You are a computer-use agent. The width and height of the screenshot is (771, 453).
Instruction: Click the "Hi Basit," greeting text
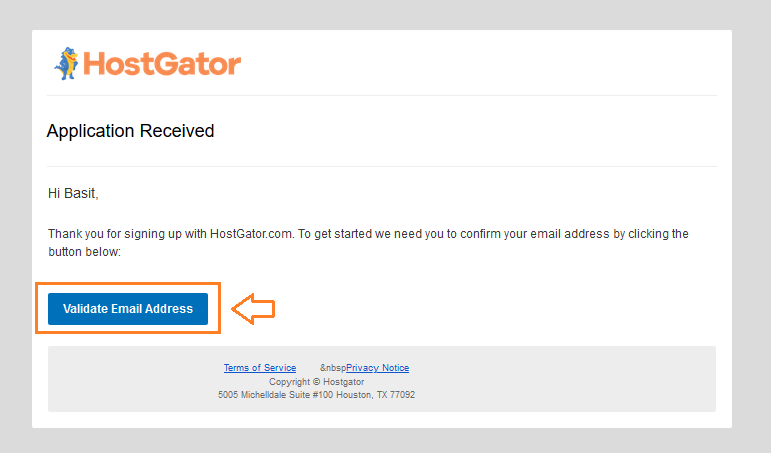73,193
